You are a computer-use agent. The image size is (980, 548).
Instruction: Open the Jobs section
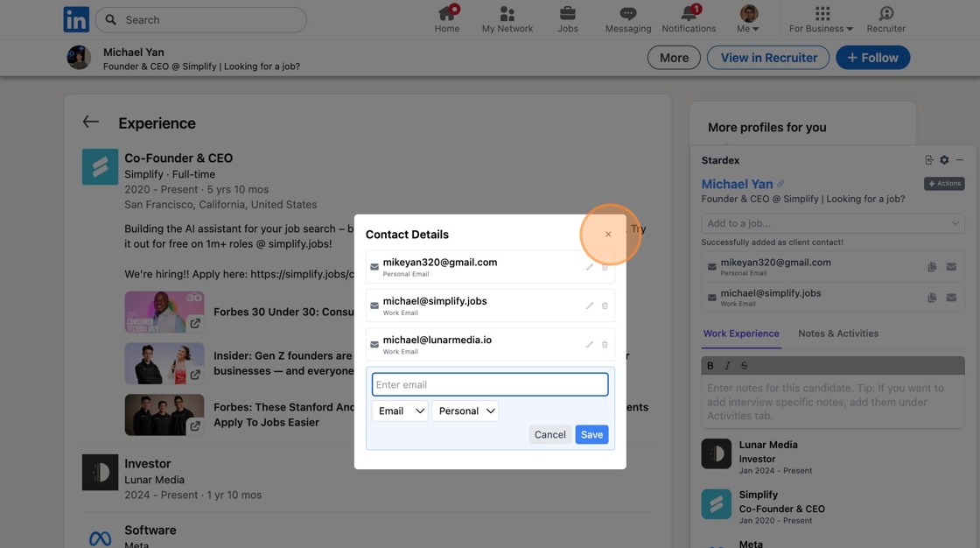(568, 19)
